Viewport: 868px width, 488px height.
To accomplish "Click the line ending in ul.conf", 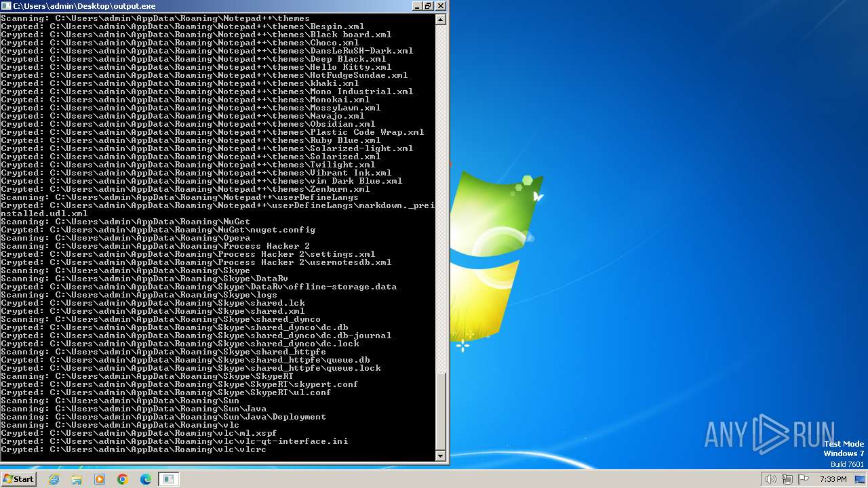I will click(x=166, y=392).
